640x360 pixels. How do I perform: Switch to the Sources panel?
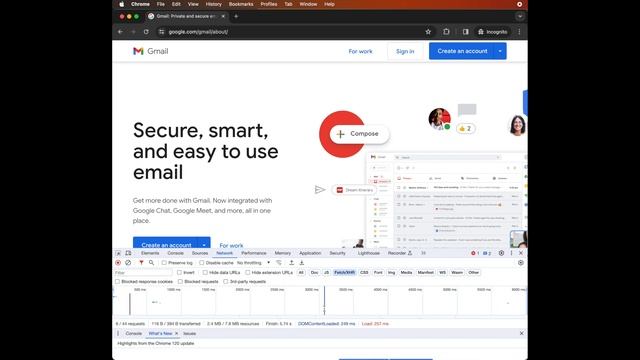pyautogui.click(x=200, y=253)
